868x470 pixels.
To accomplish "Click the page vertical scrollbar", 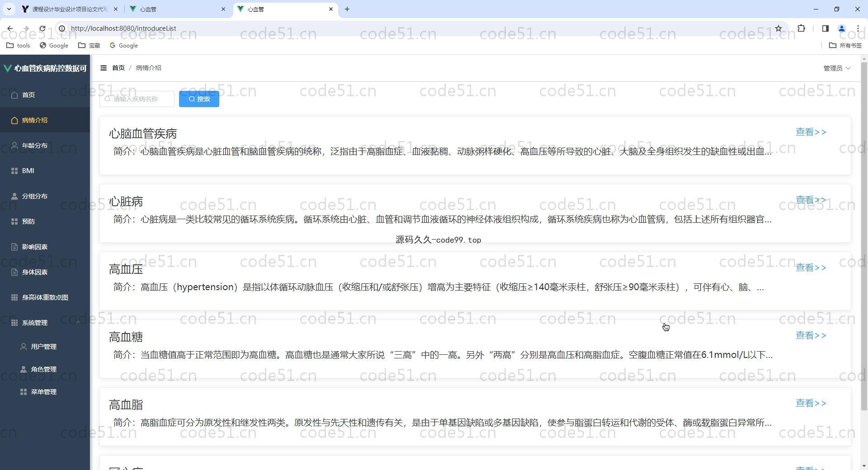I will 864,236.
